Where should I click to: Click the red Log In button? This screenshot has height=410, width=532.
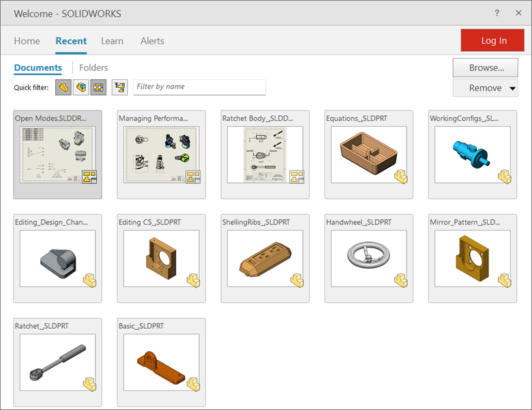coord(492,40)
